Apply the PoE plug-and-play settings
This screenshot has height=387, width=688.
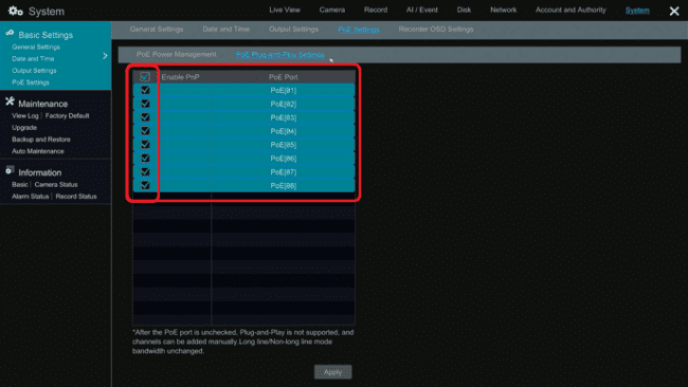pos(333,372)
